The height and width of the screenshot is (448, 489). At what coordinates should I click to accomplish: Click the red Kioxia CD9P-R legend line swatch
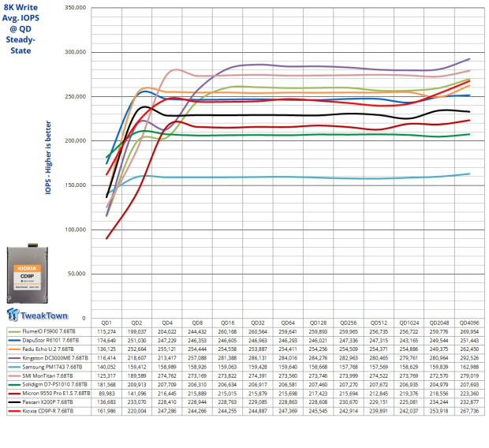pos(14,411)
